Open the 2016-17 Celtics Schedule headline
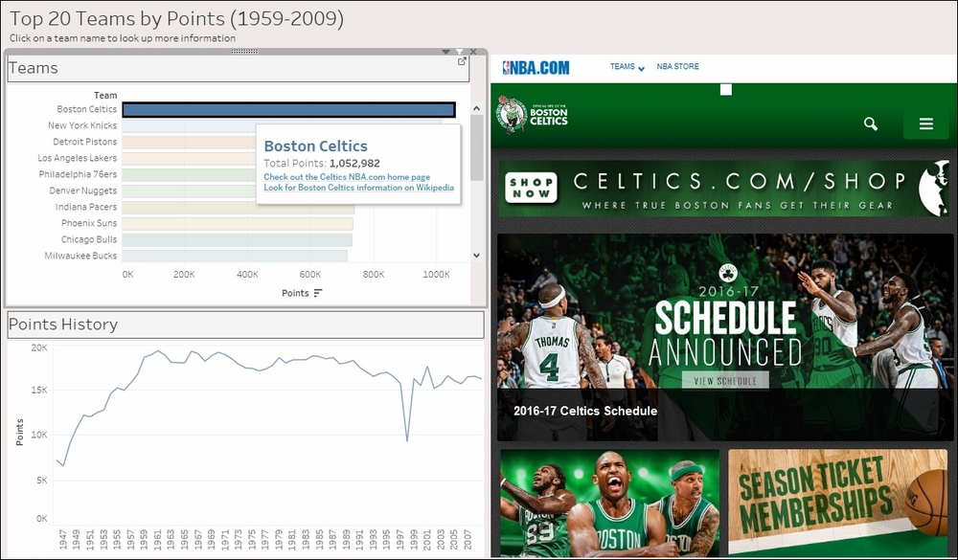The height and width of the screenshot is (560, 958). pos(585,411)
